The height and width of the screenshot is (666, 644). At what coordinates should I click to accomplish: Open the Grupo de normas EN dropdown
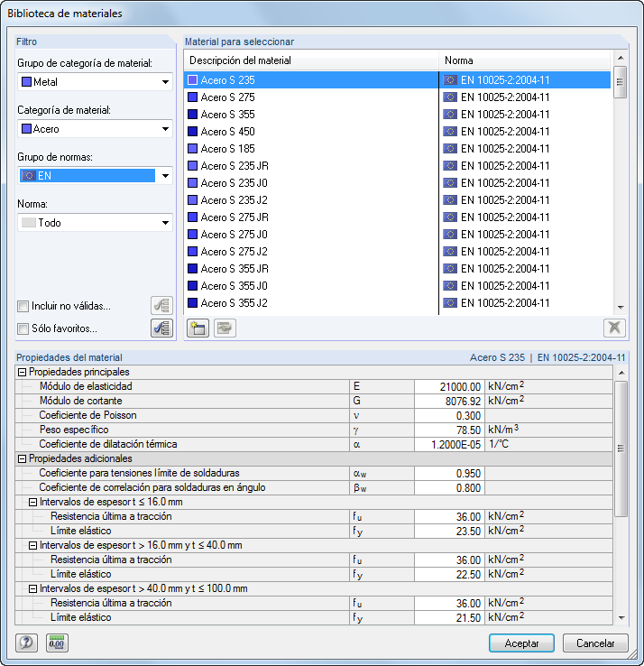pyautogui.click(x=95, y=176)
